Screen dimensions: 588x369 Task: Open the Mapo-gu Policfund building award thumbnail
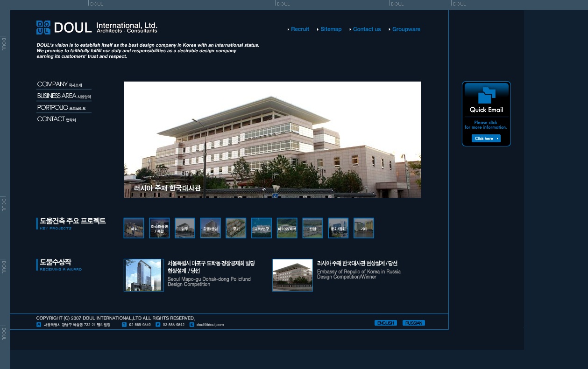[144, 275]
